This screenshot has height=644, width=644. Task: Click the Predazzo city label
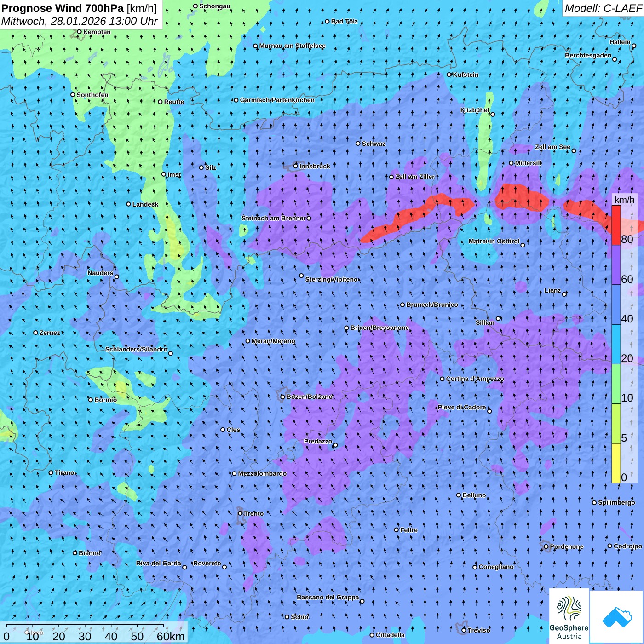(x=318, y=441)
